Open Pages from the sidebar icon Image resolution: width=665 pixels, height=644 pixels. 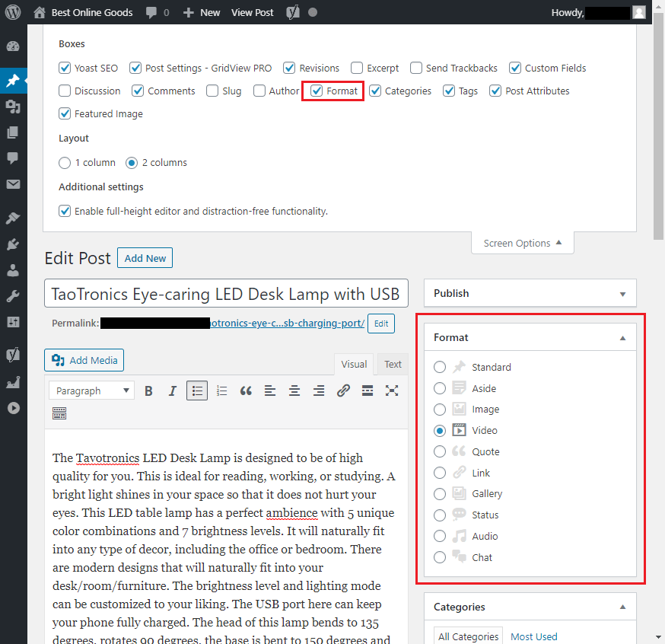pyautogui.click(x=13, y=132)
